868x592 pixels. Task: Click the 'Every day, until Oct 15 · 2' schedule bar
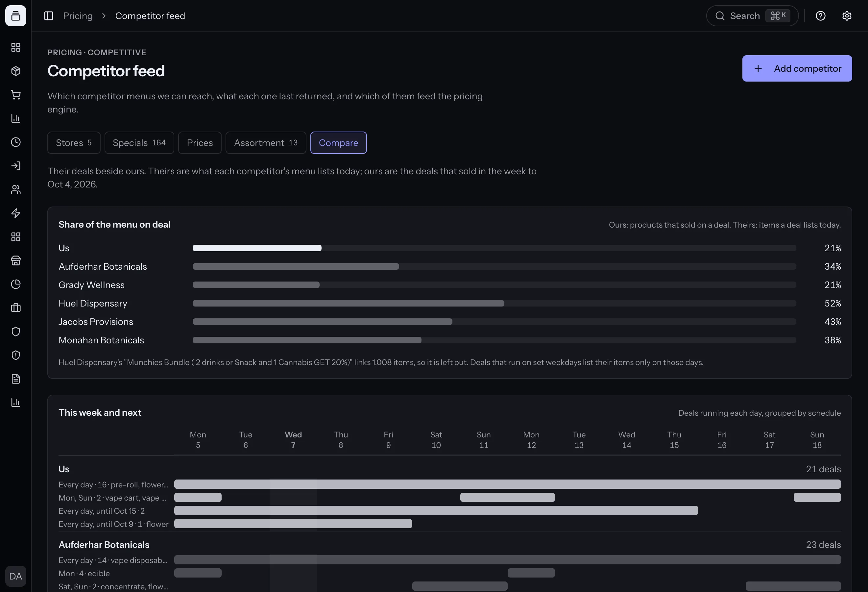436,510
